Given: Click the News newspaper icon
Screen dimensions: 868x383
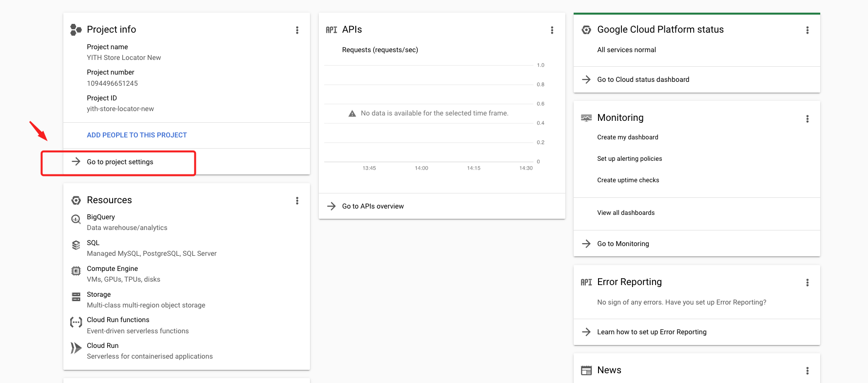Looking at the screenshot, I should [586, 370].
